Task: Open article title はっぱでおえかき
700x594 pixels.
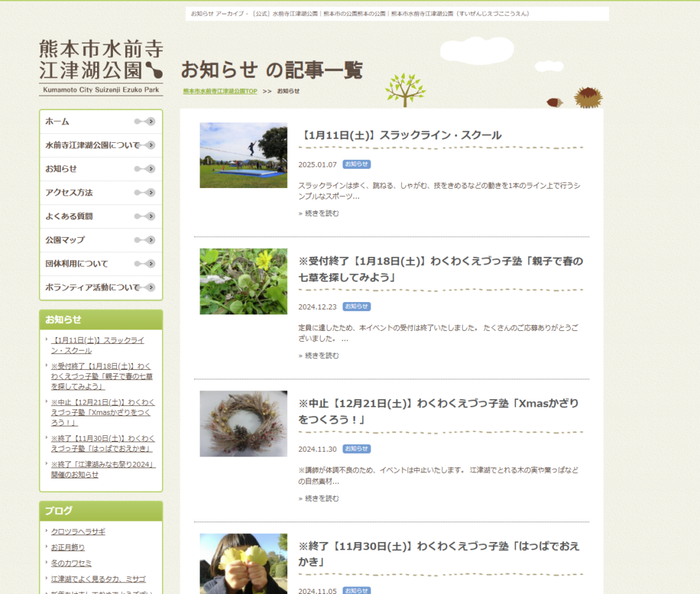Action: [x=439, y=554]
